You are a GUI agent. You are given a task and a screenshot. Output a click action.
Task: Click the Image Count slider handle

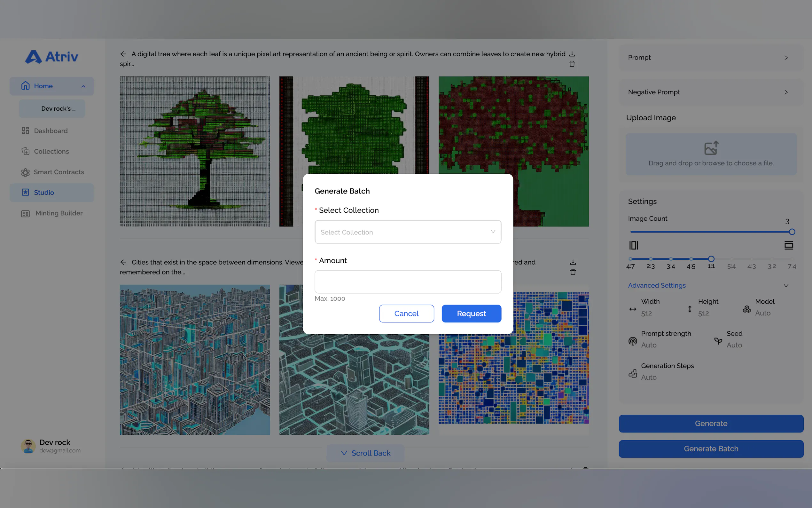tap(792, 232)
